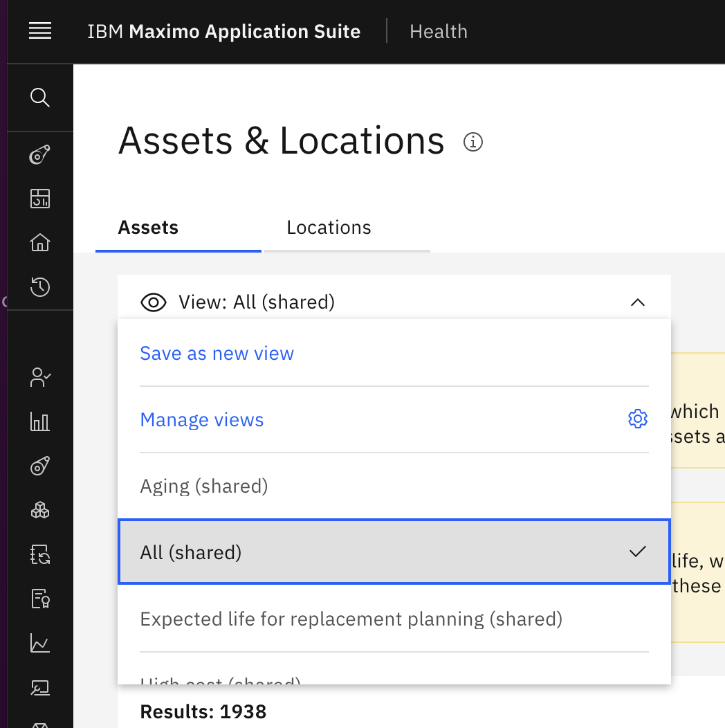This screenshot has height=728, width=725.
Task: Click info icon beside Assets & Locations title
Action: (x=473, y=142)
